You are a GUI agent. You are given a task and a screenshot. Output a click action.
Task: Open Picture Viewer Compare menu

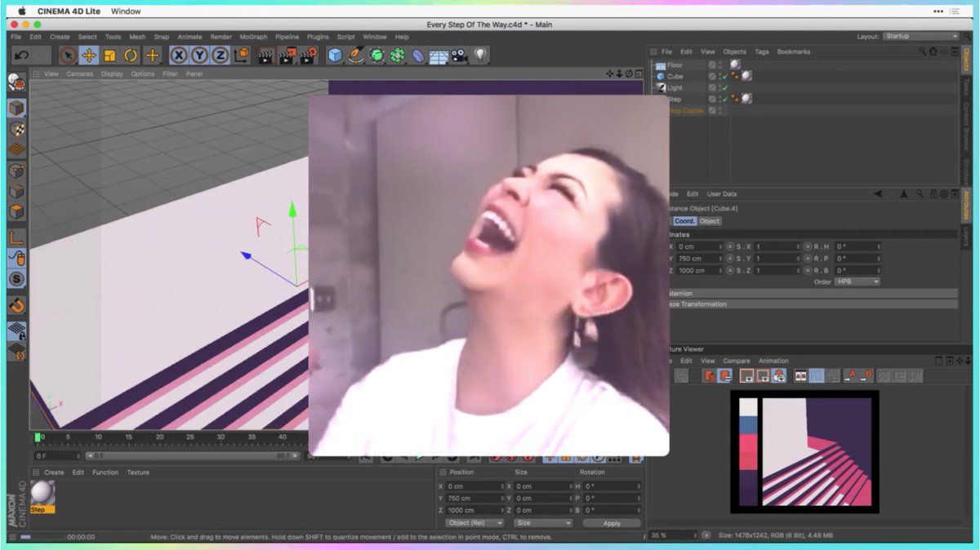tap(736, 361)
